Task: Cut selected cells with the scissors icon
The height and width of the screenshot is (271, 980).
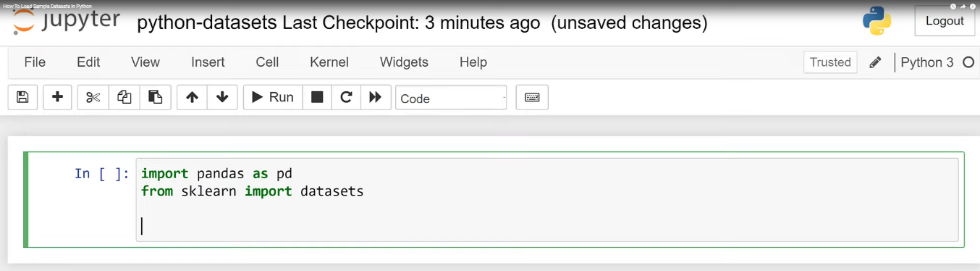Action: coord(93,97)
